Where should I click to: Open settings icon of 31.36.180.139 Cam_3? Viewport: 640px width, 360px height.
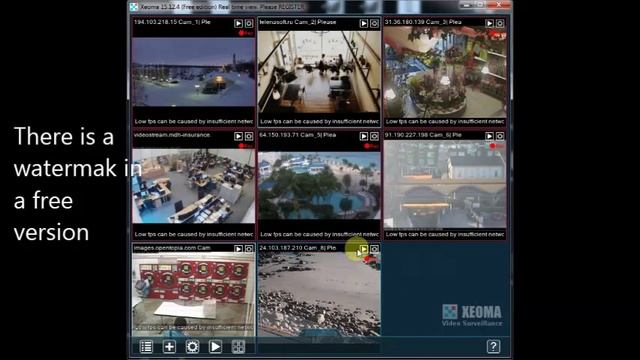pyautogui.click(x=500, y=24)
